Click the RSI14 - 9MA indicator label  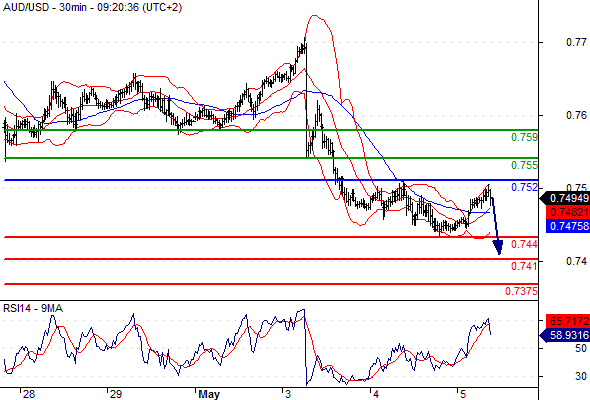(x=33, y=309)
